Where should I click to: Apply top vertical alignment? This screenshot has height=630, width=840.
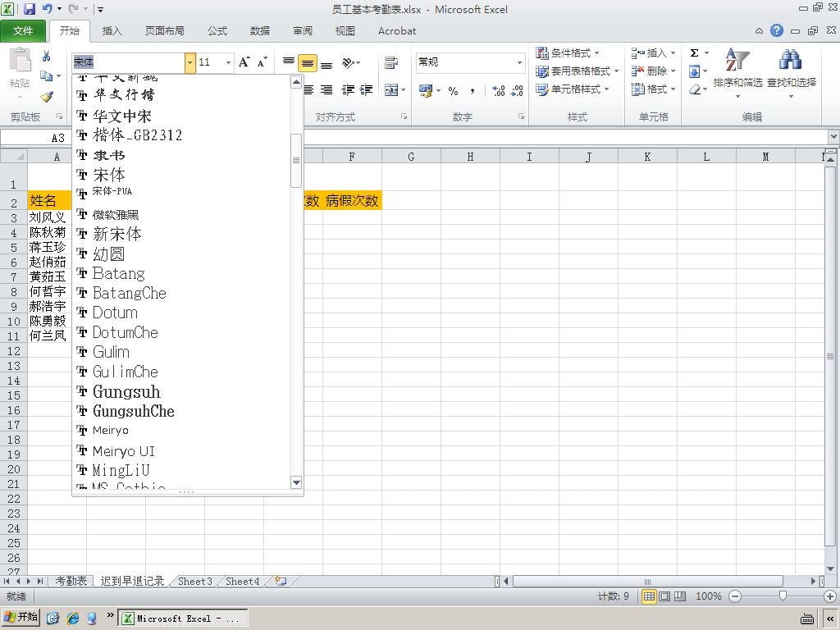pyautogui.click(x=289, y=62)
